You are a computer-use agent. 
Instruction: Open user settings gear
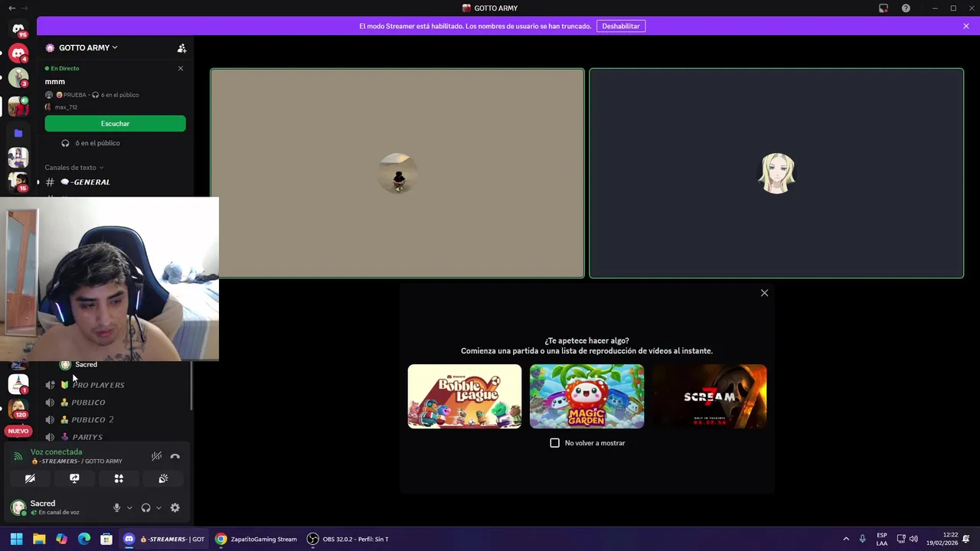tap(175, 507)
